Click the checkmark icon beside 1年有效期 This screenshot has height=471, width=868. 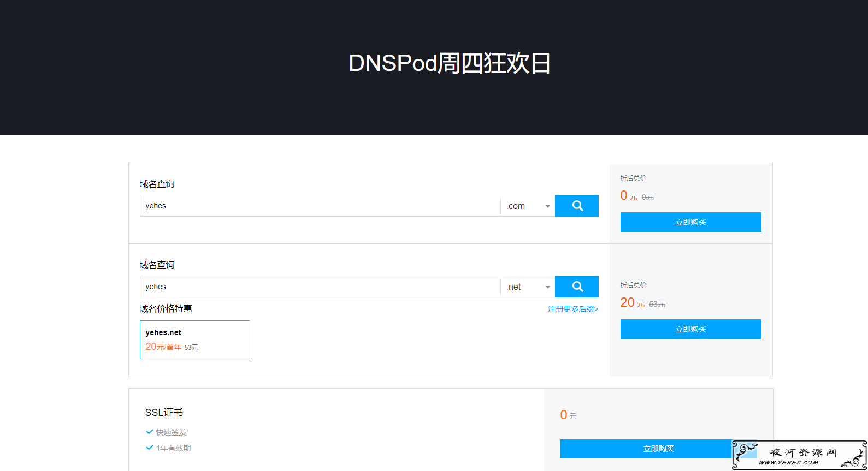[x=150, y=448]
